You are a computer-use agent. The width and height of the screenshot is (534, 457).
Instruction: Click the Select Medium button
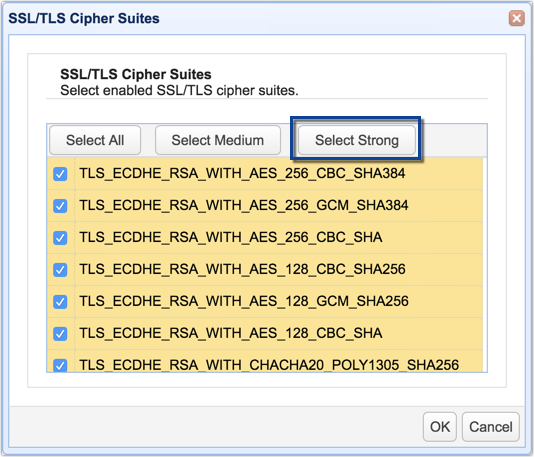click(218, 140)
